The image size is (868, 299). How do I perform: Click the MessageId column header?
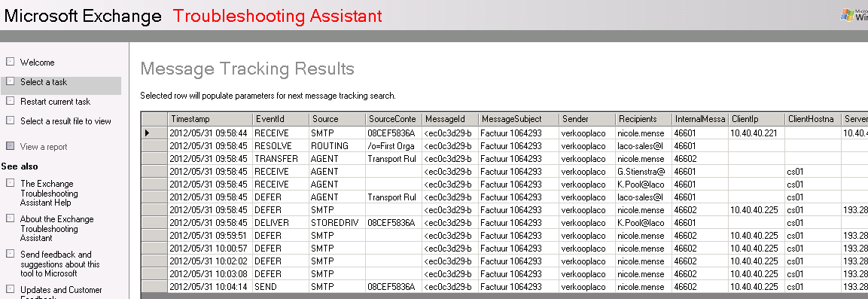pos(449,119)
